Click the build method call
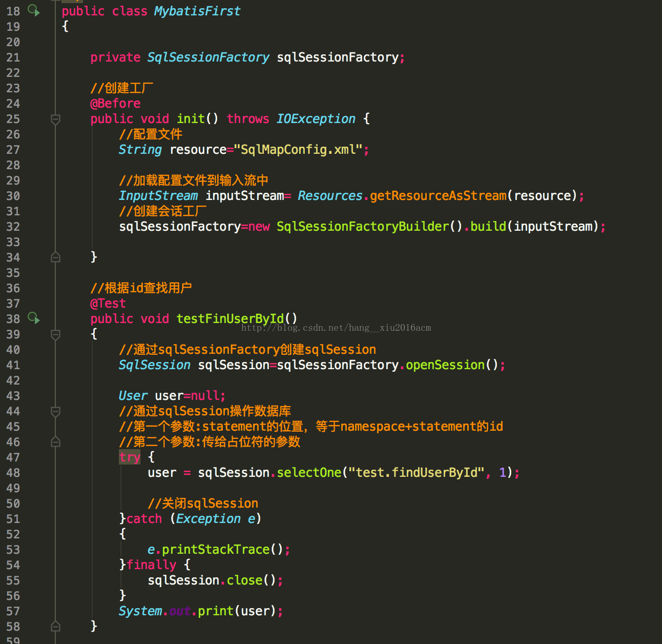This screenshot has height=644, width=662. coord(488,227)
